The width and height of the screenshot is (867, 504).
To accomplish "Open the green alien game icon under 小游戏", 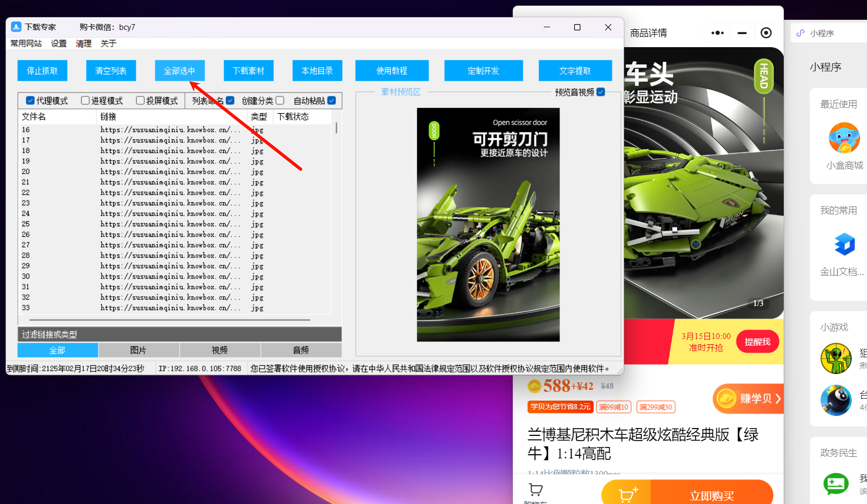I will 836,358.
